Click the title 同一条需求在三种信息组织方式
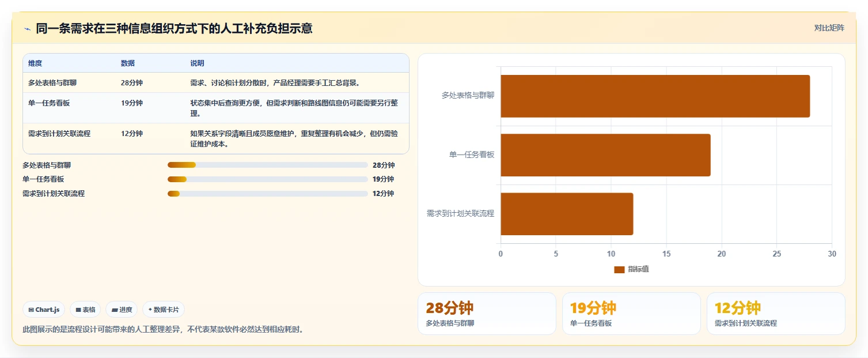This screenshot has height=358, width=868. click(174, 28)
